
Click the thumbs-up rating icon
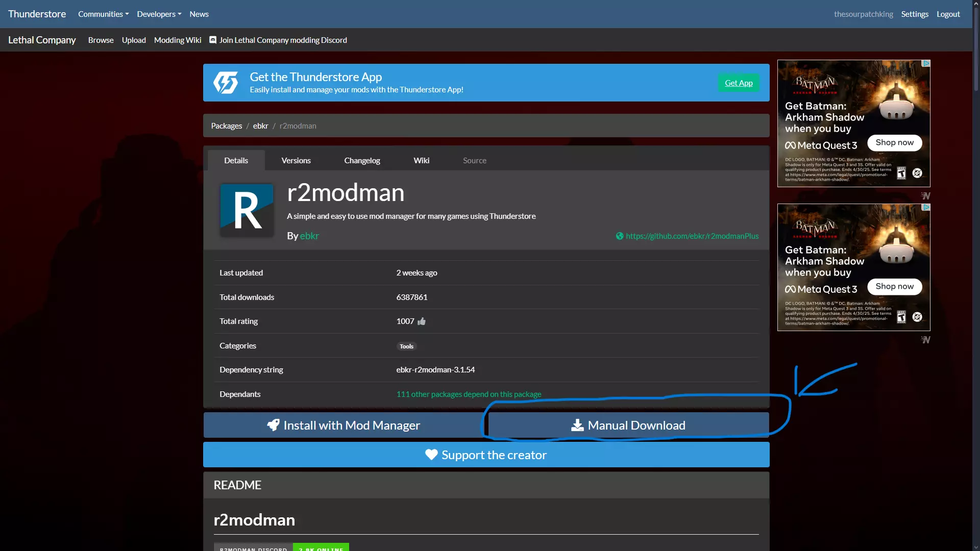tap(422, 321)
